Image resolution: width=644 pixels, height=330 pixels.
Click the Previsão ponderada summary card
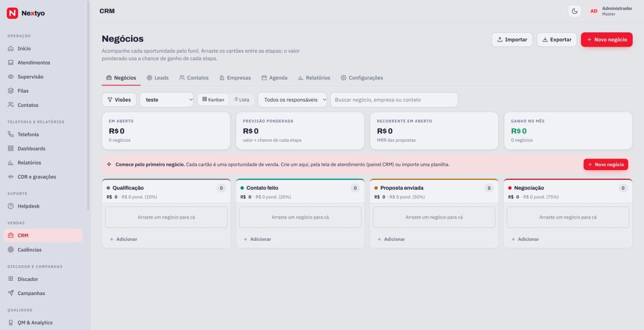pyautogui.click(x=300, y=131)
